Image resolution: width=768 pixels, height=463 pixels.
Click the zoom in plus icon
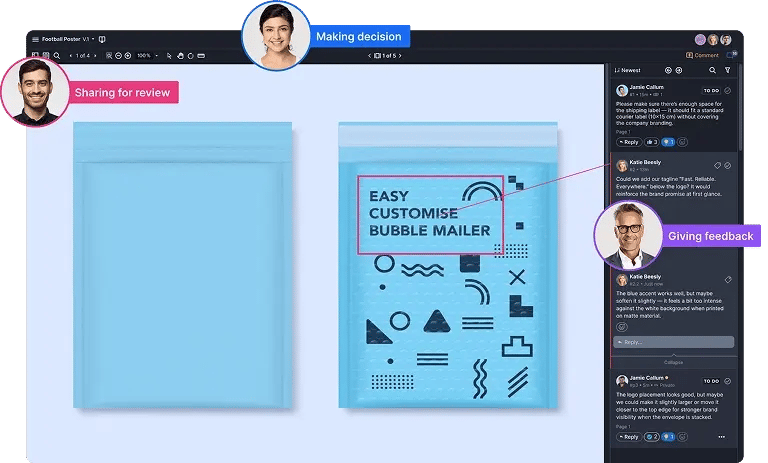(x=128, y=56)
